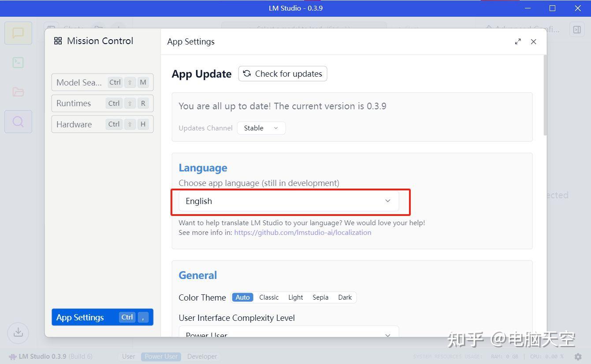This screenshot has height=364, width=591.
Task: Open Runtimes in Mission Control
Action: click(x=102, y=103)
